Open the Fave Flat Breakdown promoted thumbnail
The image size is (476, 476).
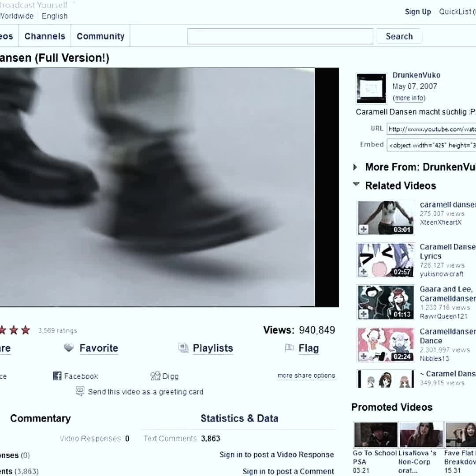tap(461, 435)
